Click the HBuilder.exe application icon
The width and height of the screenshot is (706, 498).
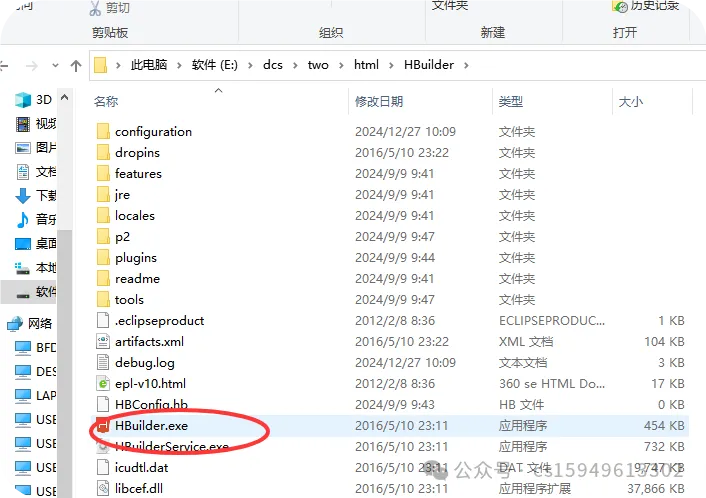click(103, 426)
